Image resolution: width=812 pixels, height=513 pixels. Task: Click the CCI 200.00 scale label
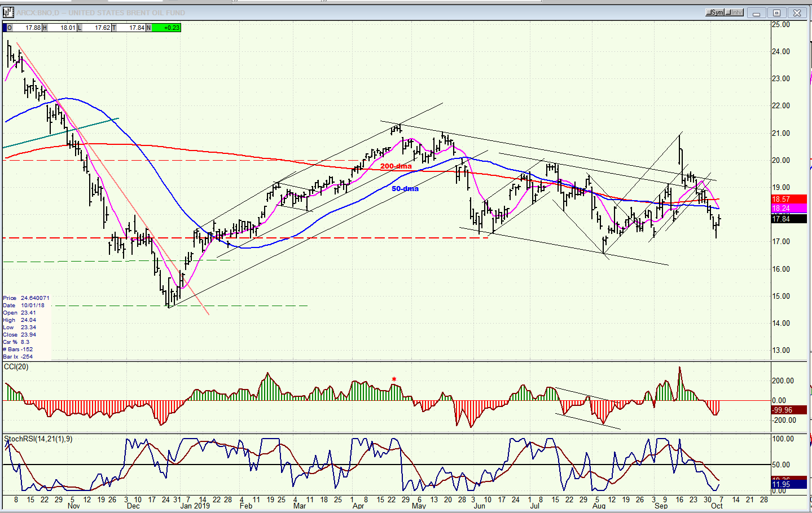click(x=783, y=381)
